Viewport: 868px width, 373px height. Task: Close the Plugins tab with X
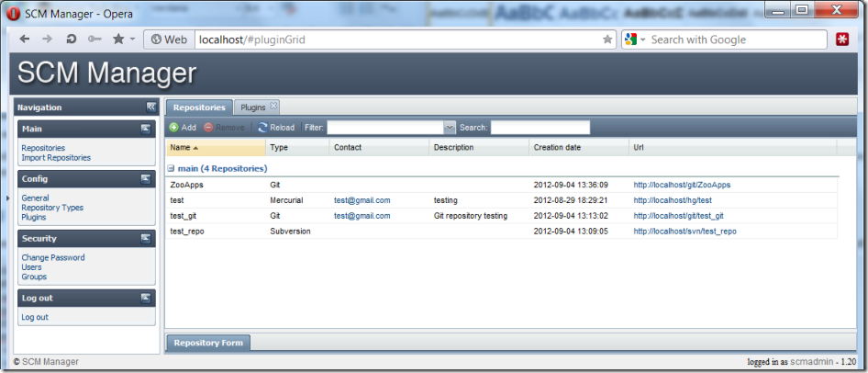click(273, 107)
